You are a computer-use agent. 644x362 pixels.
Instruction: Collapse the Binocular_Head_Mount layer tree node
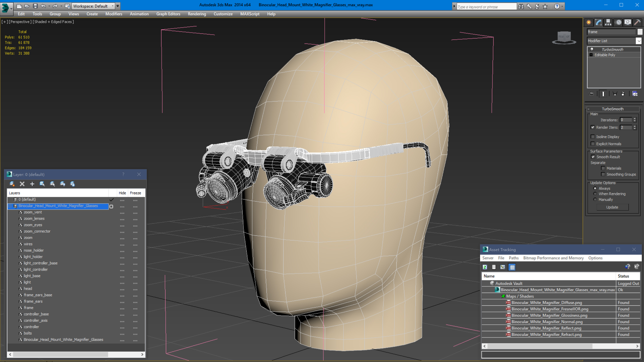[10, 206]
